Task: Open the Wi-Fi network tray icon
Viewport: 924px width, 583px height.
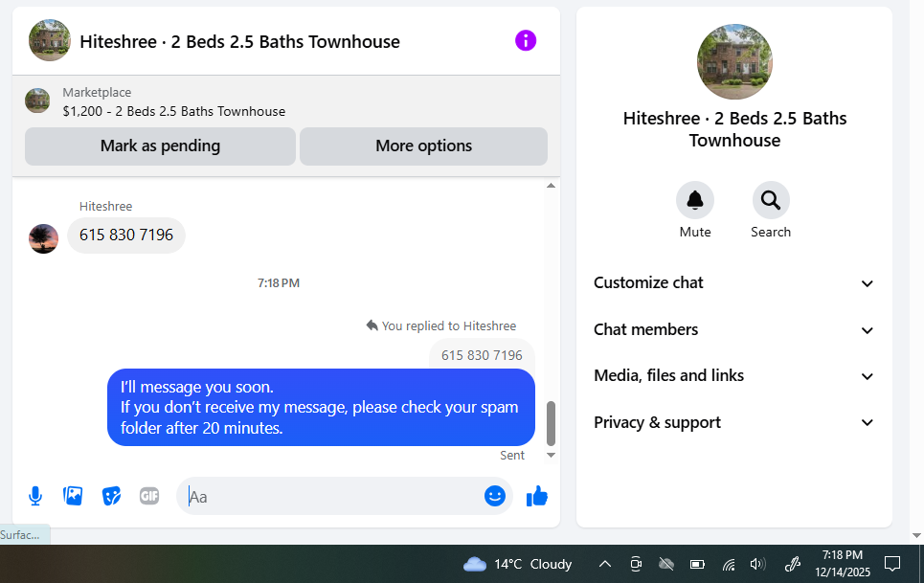Action: tap(729, 565)
